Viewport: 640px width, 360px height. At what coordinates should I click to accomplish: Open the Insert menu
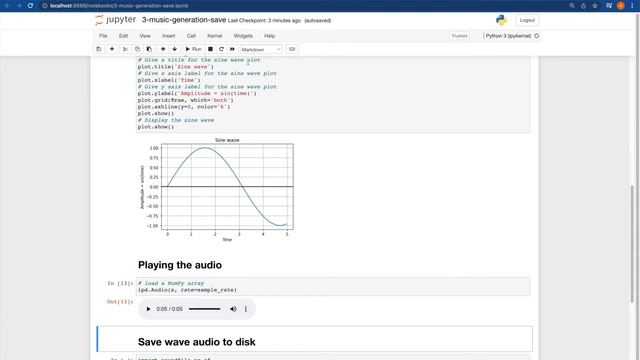coord(169,36)
